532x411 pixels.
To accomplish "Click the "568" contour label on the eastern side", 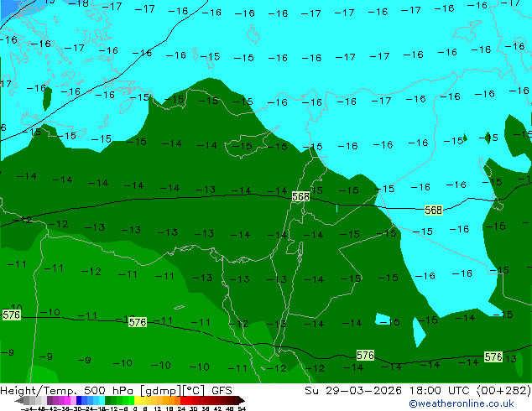I will 434,211.
